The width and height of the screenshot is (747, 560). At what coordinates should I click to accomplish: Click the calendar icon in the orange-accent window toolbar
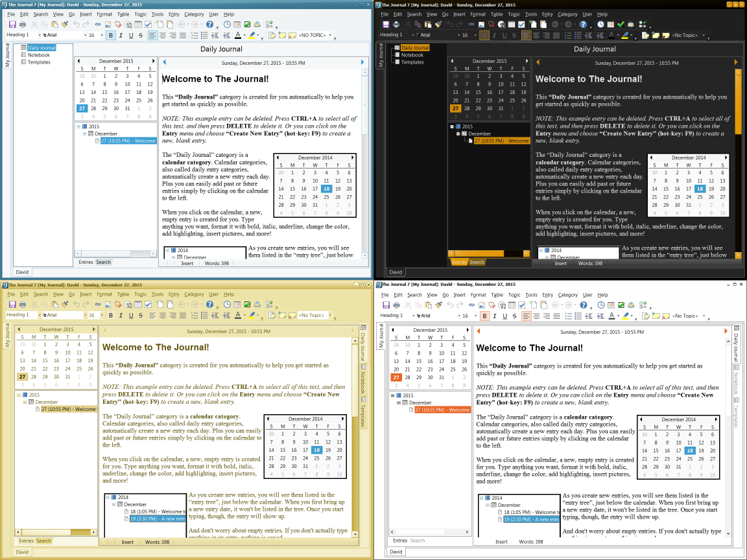[x=611, y=305]
